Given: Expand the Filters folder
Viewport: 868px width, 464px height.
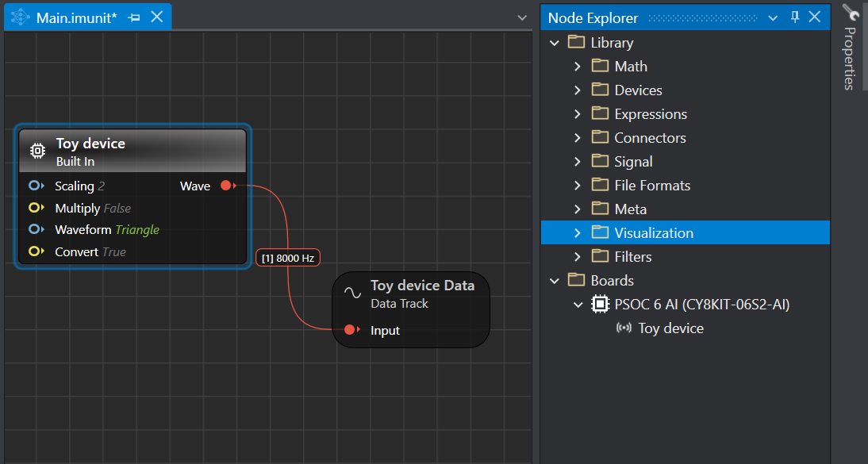Looking at the screenshot, I should pyautogui.click(x=578, y=257).
